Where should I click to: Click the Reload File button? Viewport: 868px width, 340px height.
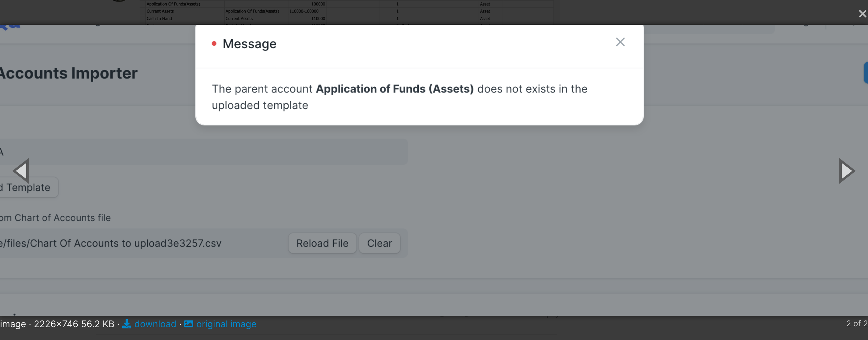coord(322,243)
